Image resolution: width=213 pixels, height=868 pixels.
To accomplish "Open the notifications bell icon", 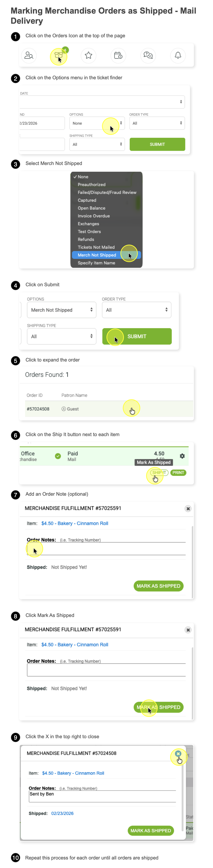I will [x=178, y=55].
